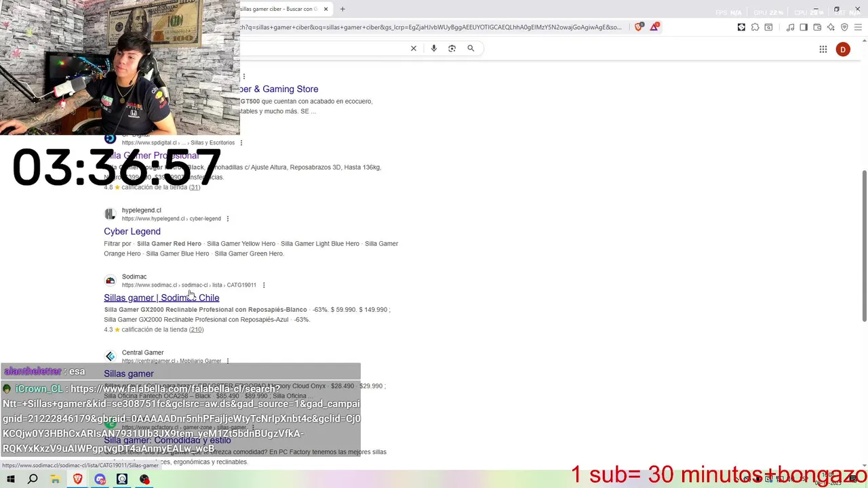This screenshot has width=868, height=488.
Task: Open more options for hypelegend.cl result
Action: coord(228,219)
